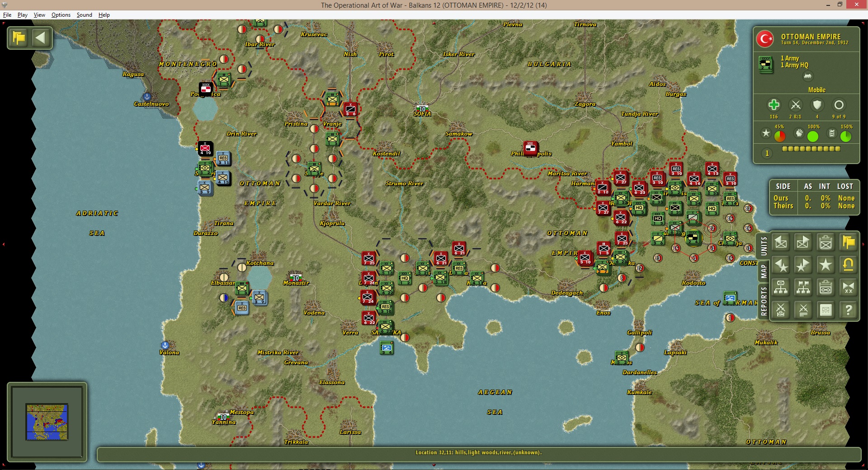Open the unit hierarchy tree icon

(781, 287)
